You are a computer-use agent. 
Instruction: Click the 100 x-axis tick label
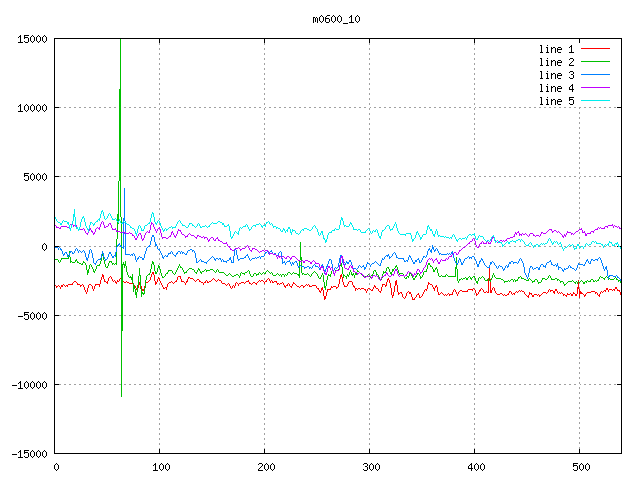[160, 467]
